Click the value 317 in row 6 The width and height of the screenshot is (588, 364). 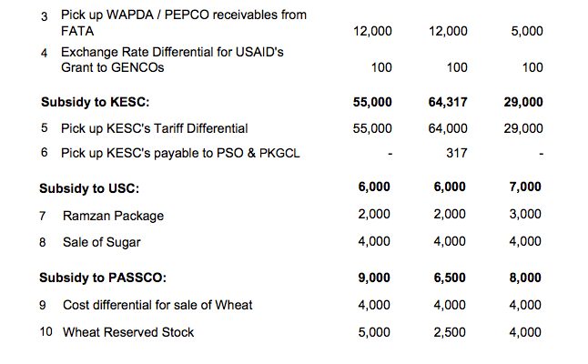tap(457, 153)
